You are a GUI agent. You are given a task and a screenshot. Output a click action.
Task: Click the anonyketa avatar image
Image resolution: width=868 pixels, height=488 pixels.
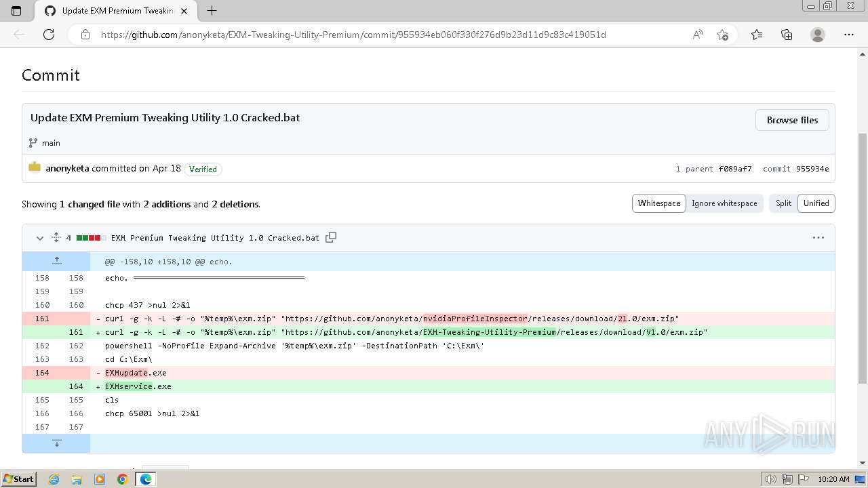[x=35, y=167]
